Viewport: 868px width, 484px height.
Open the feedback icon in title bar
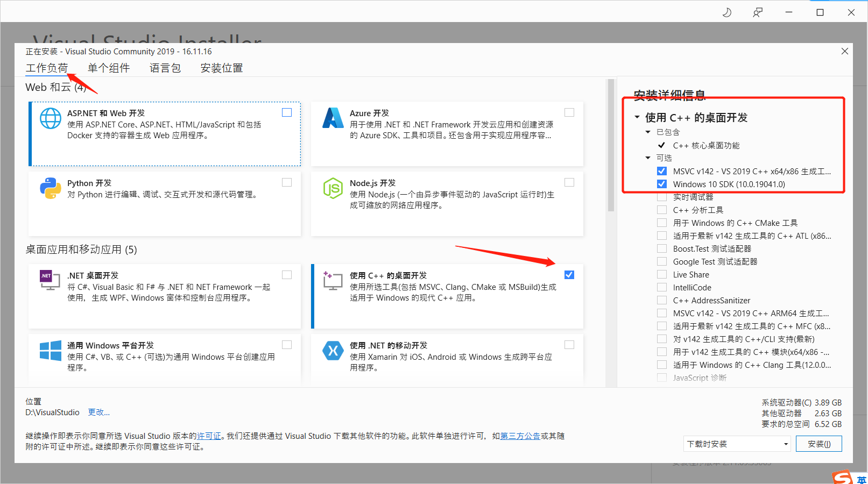point(758,12)
